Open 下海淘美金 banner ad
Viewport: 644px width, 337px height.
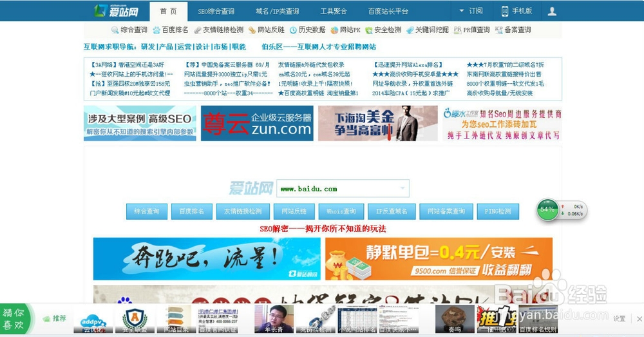[378, 123]
